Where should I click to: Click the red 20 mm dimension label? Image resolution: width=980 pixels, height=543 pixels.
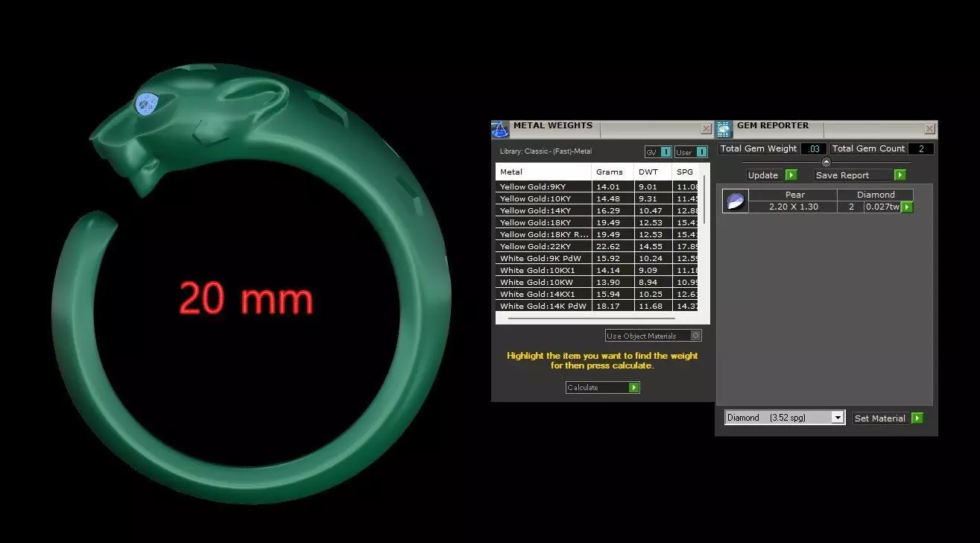pos(246,298)
